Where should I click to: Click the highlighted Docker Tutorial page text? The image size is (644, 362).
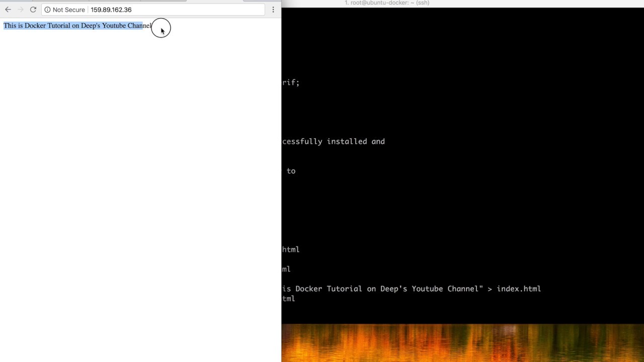[x=77, y=26]
